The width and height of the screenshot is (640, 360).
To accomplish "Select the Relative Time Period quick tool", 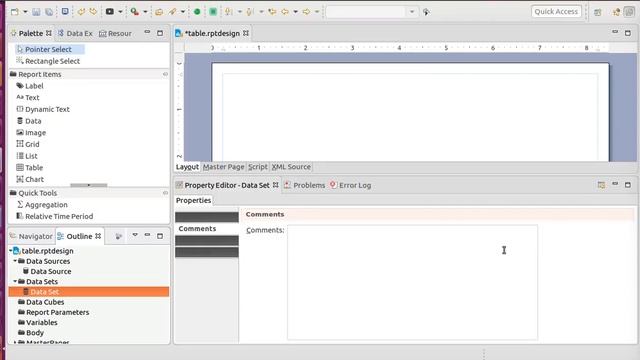I will 55,216.
